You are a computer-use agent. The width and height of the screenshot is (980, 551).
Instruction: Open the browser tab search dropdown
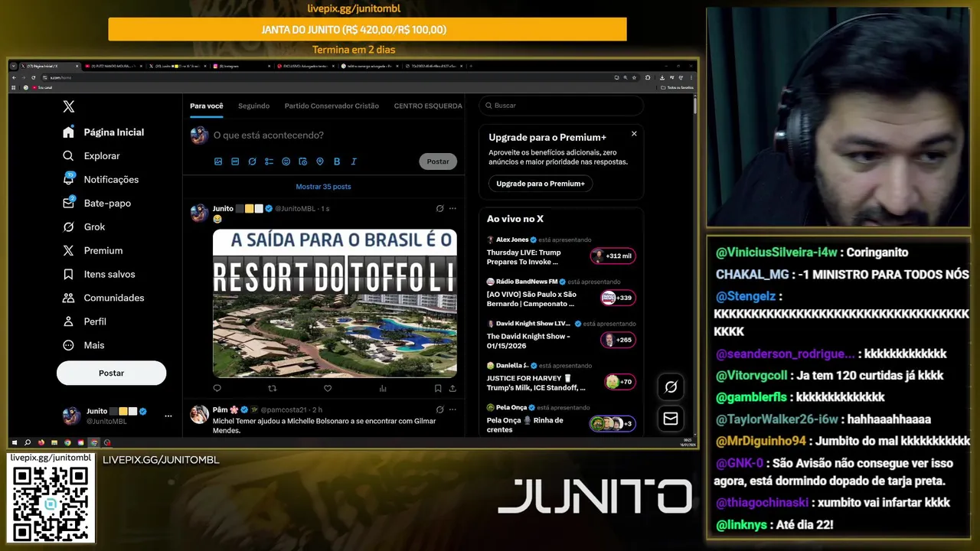coord(14,67)
